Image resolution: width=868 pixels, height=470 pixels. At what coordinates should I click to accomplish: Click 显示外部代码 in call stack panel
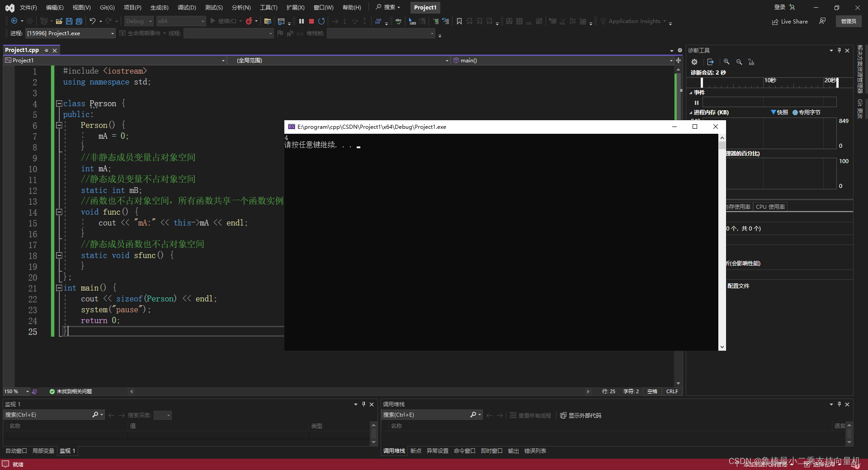pos(580,415)
